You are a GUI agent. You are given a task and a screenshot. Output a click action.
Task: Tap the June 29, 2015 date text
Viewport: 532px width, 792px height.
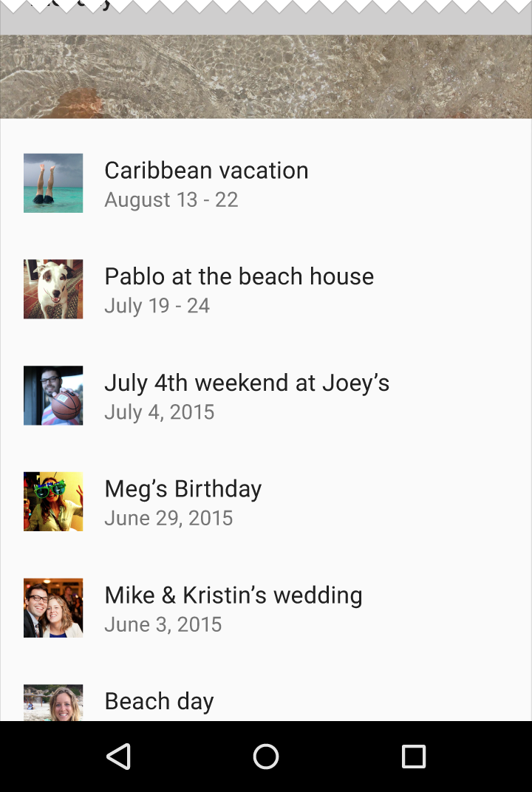168,518
